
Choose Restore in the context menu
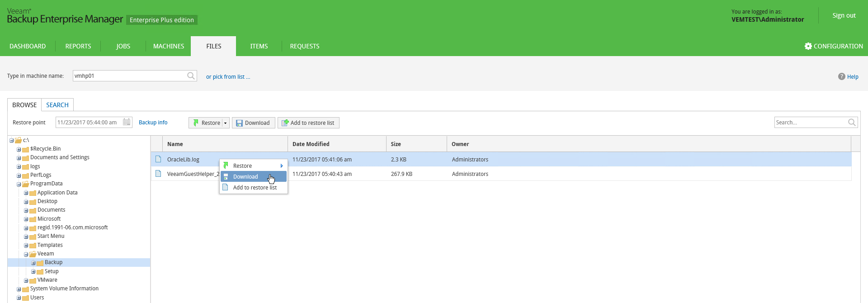click(x=254, y=166)
